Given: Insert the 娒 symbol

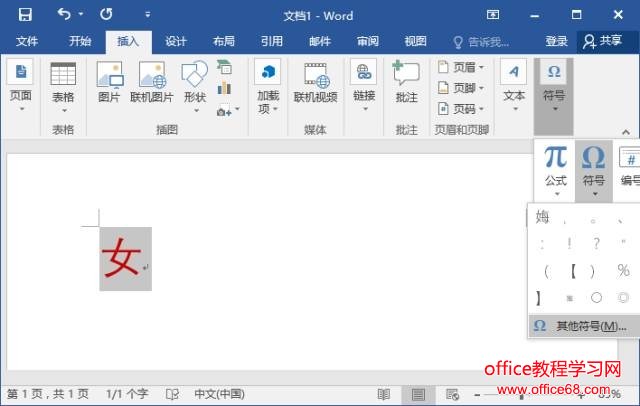Looking at the screenshot, I should point(542,217).
